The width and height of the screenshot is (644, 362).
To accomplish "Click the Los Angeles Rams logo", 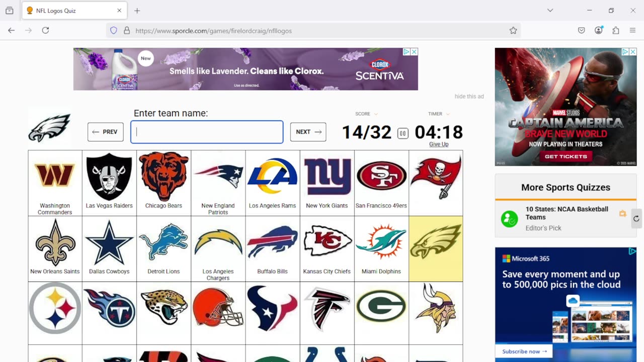I will tap(273, 176).
